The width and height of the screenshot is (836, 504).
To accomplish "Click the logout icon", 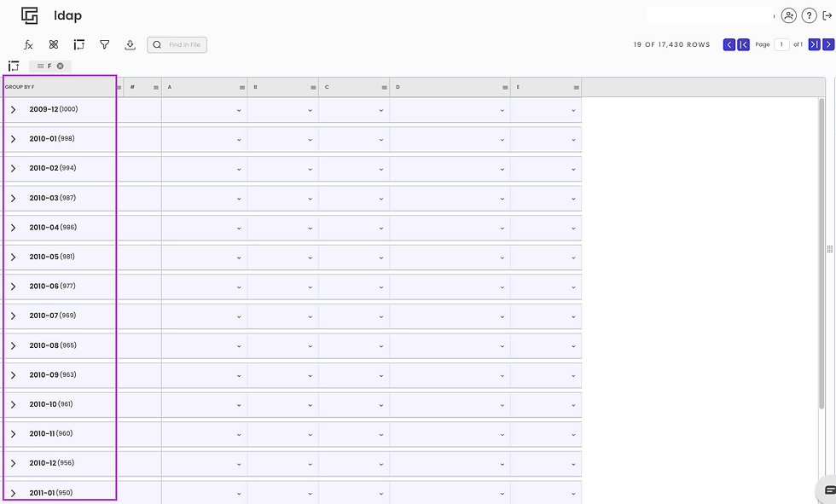I will (827, 15).
